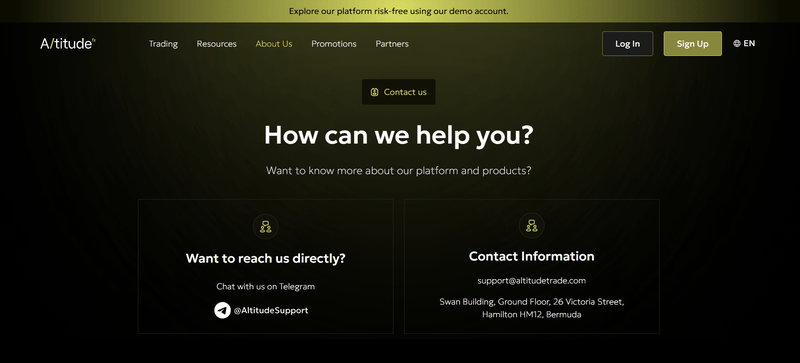Click the icon above Want to reach us directly

tap(265, 226)
